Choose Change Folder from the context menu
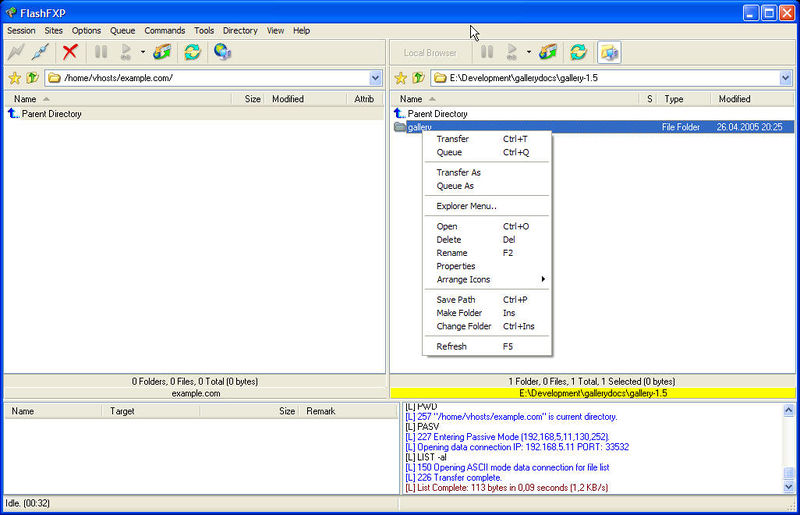The width and height of the screenshot is (800, 515). [x=487, y=326]
